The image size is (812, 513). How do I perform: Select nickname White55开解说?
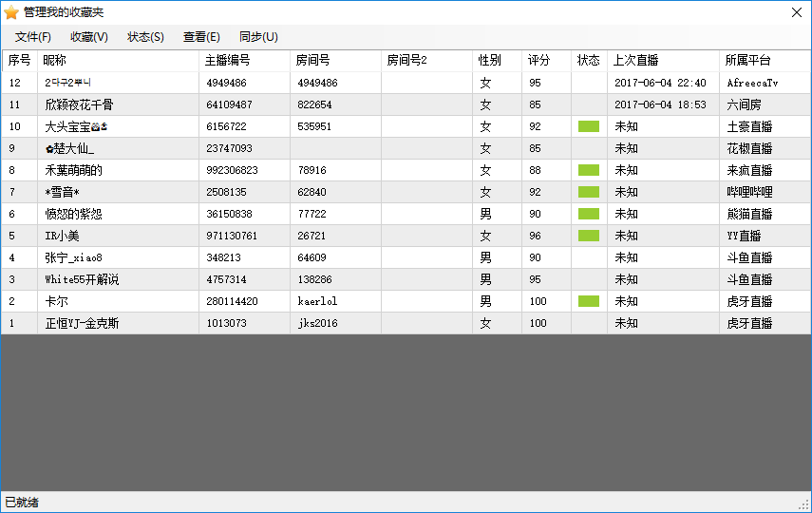(x=82, y=279)
